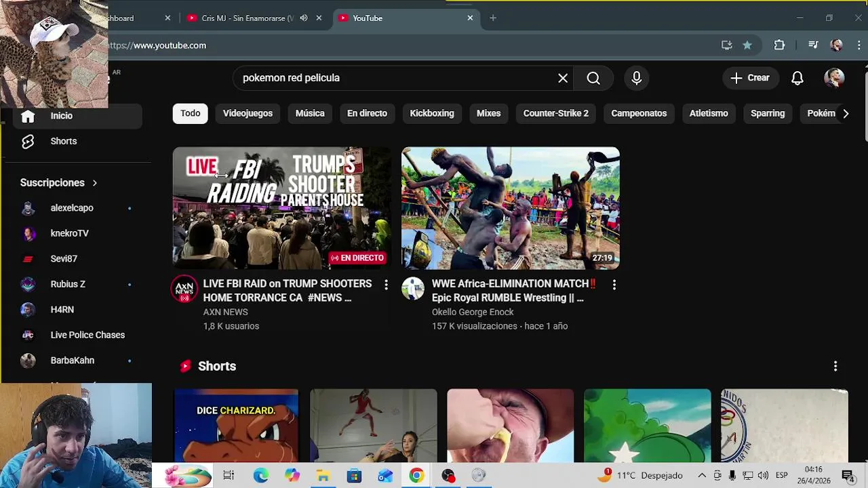868x488 pixels.
Task: Open the AXN NEWS channel avatar
Action: point(184,289)
